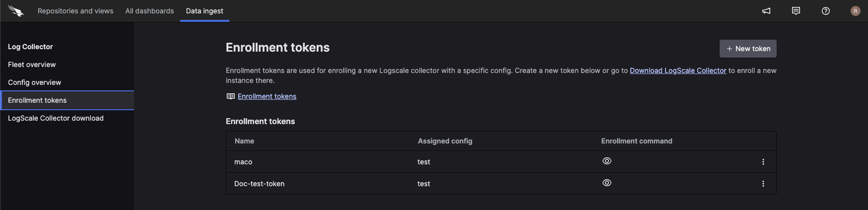Select the Data ingest tab
Image resolution: width=868 pixels, height=210 pixels.
204,11
